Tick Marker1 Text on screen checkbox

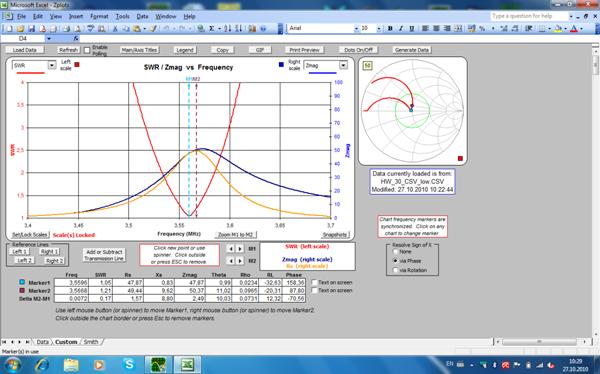pyautogui.click(x=314, y=283)
